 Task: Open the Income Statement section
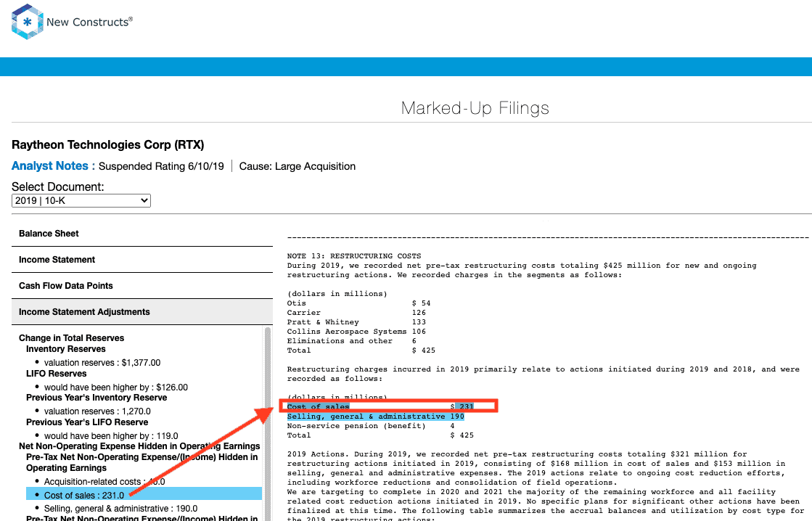(x=142, y=260)
